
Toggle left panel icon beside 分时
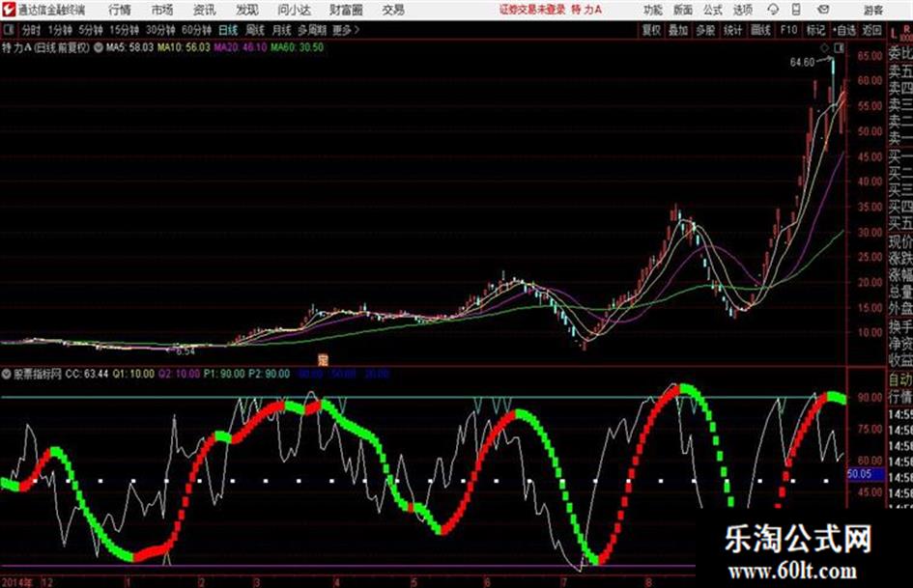point(8,30)
